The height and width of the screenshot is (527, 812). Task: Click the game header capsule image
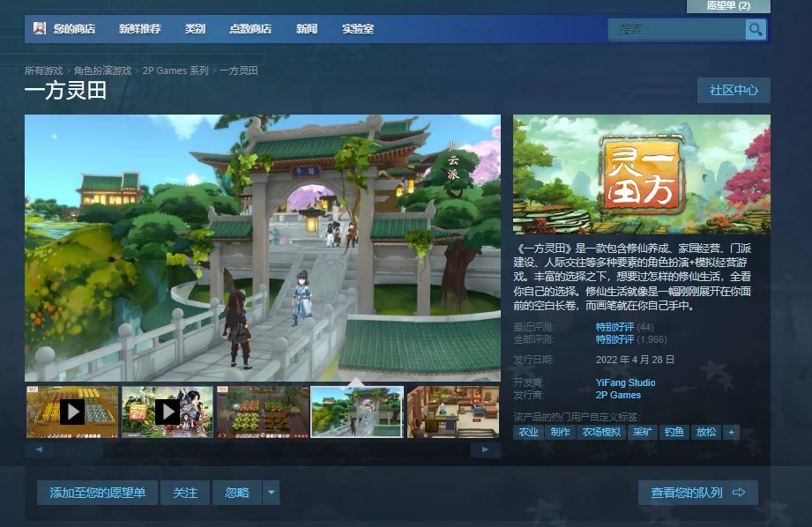click(x=642, y=174)
